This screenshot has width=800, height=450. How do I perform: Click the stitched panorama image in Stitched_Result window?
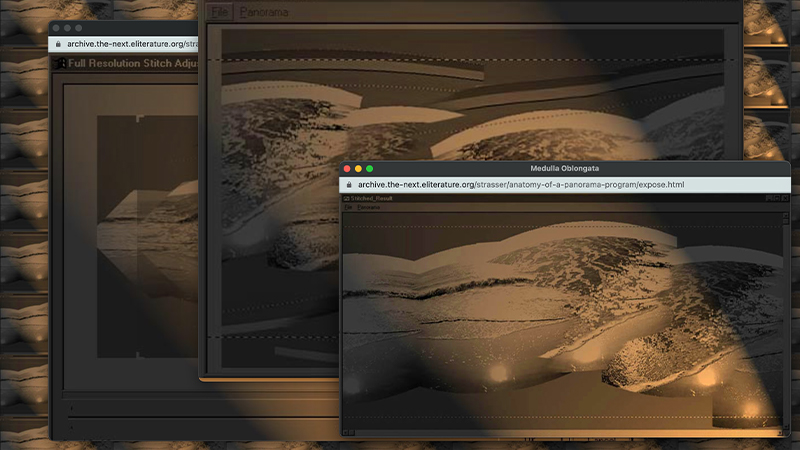click(562, 321)
